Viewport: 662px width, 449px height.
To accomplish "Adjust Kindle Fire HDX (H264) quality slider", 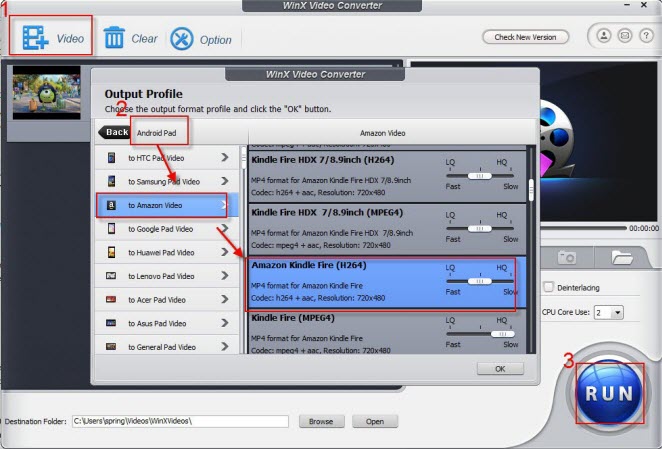I will point(480,176).
